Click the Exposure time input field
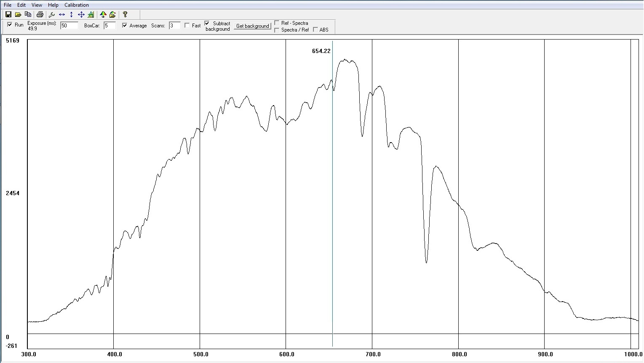Viewport: 644px width, 363px height. pyautogui.click(x=69, y=26)
